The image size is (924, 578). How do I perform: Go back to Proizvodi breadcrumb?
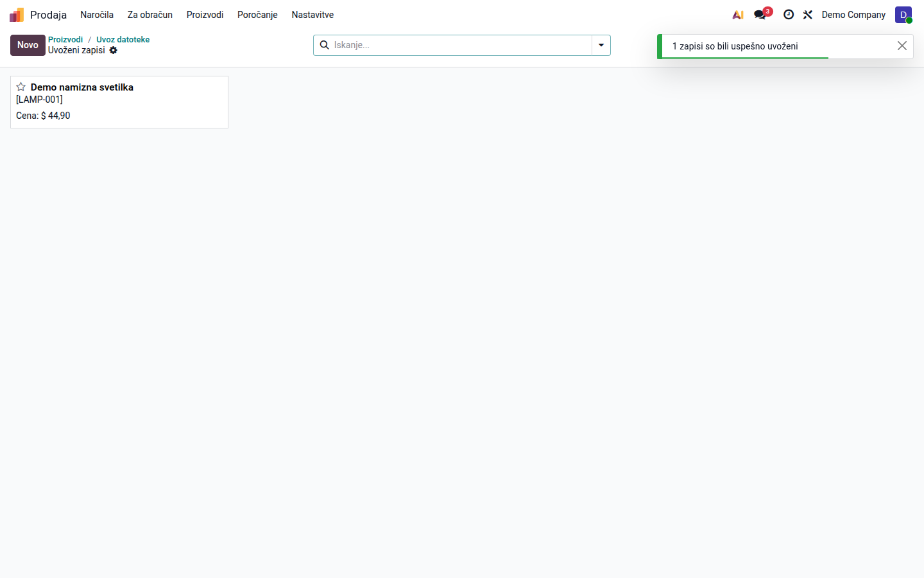click(65, 39)
